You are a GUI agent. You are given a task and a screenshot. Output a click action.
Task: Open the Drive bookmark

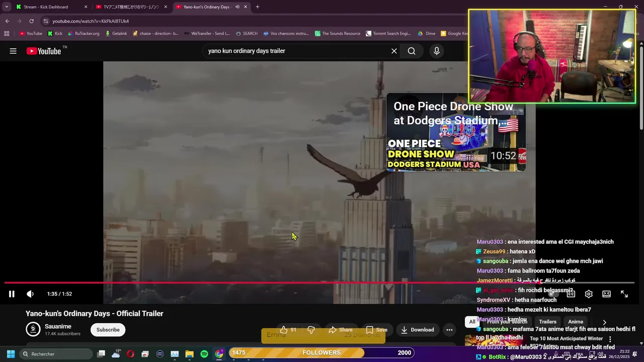(x=427, y=34)
